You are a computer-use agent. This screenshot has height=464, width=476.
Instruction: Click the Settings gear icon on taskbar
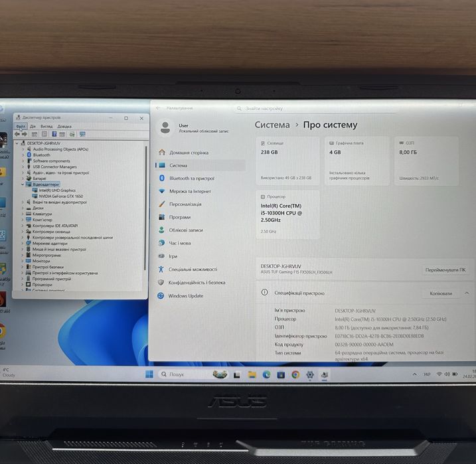pos(310,374)
